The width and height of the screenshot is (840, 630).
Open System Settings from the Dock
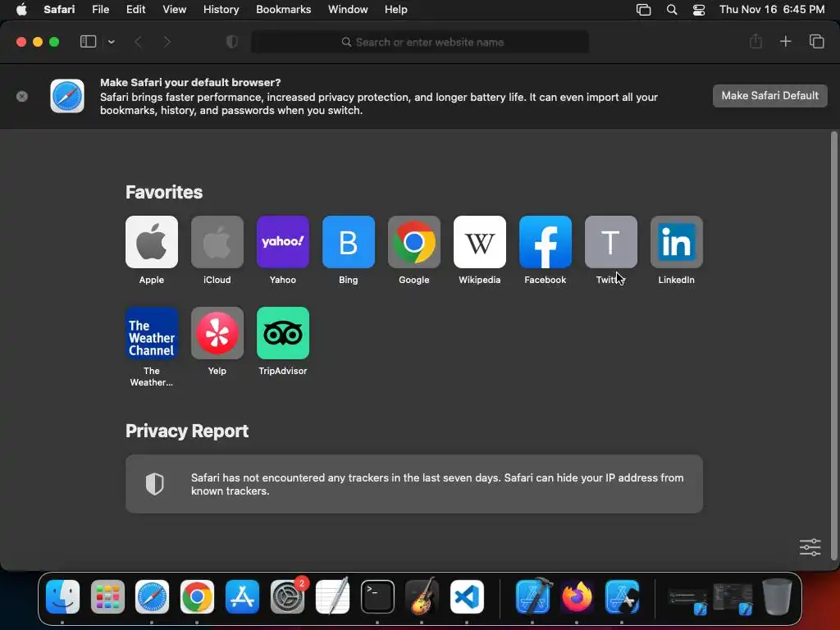click(288, 596)
